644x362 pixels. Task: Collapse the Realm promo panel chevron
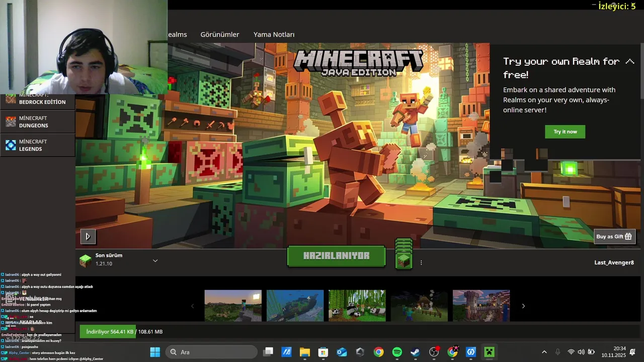pyautogui.click(x=630, y=61)
